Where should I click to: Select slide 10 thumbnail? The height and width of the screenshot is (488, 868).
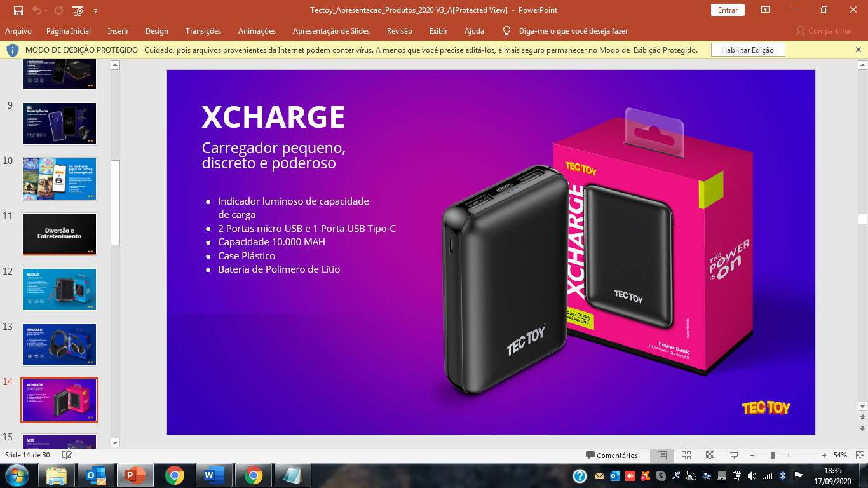59,179
